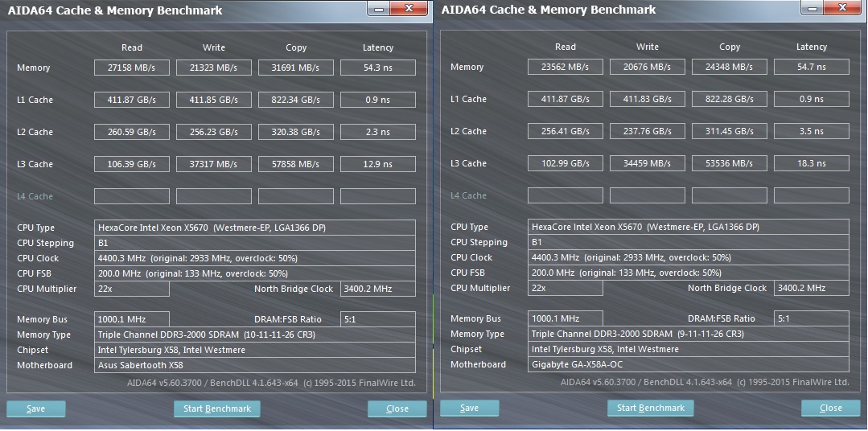Click memory type with 9-11-11-26 CR3 timings
The image size is (868, 431).
(688, 334)
